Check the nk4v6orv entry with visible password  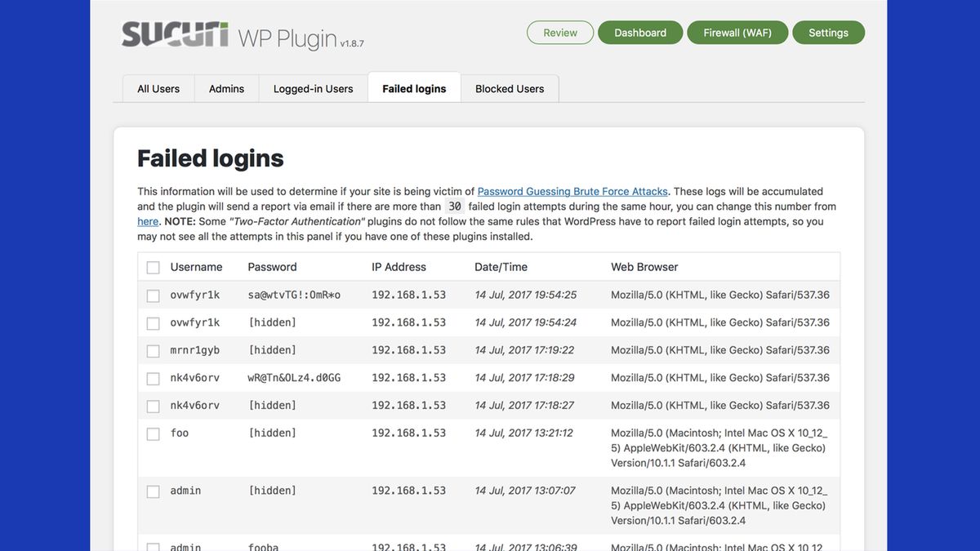click(153, 377)
